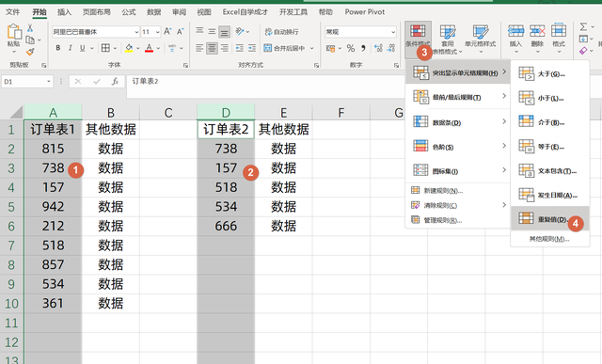Click cell containing 942
The image size is (602, 364).
pyautogui.click(x=53, y=207)
